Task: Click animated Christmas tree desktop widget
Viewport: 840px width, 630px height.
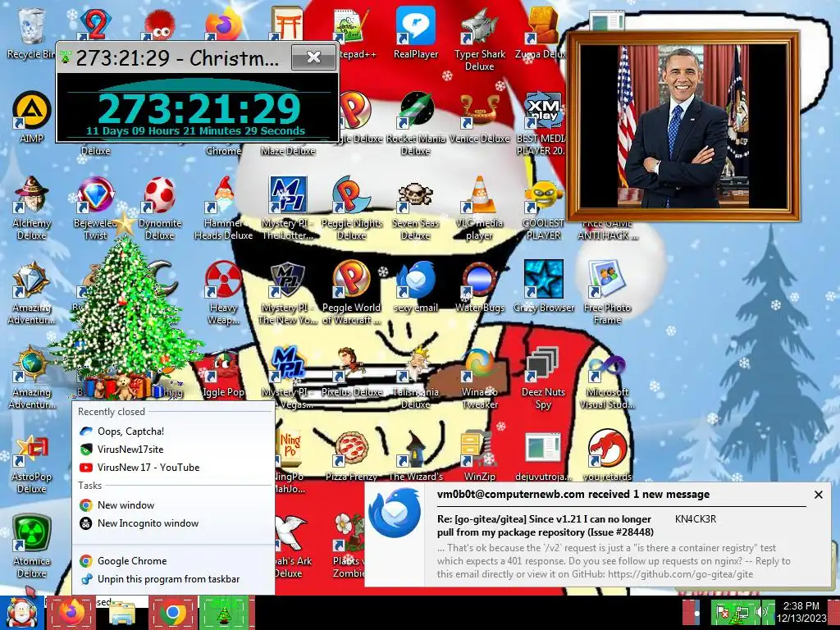Action: click(x=125, y=311)
